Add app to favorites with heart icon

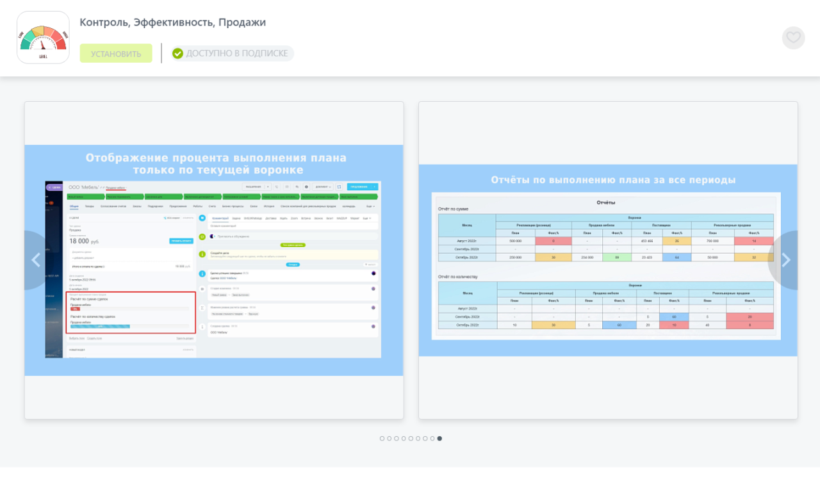pos(793,38)
